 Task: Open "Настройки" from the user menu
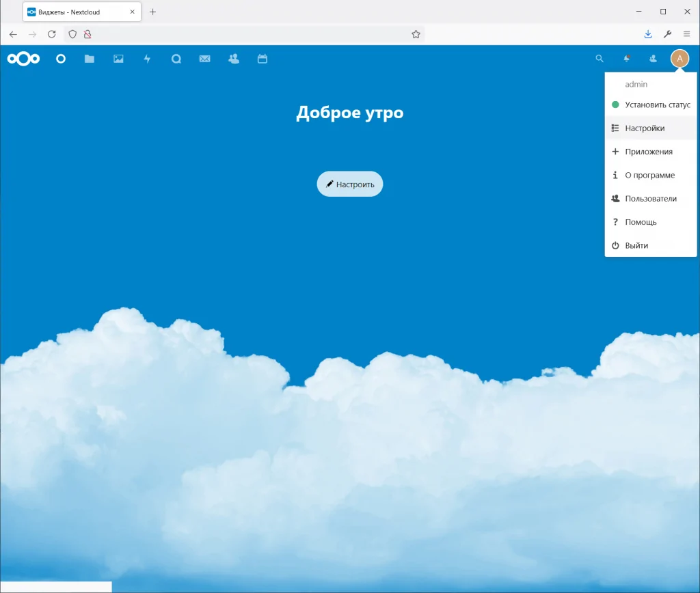[645, 128]
